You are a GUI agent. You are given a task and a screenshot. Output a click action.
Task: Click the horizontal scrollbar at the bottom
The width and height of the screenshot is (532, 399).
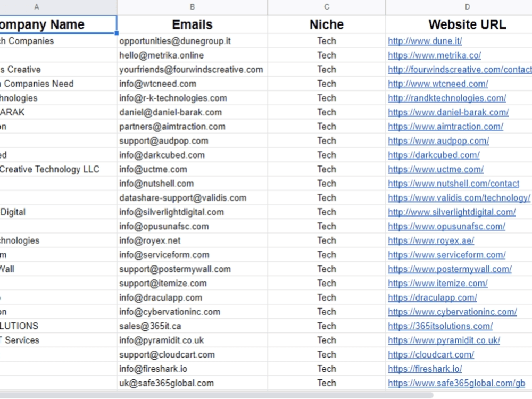pos(217,395)
